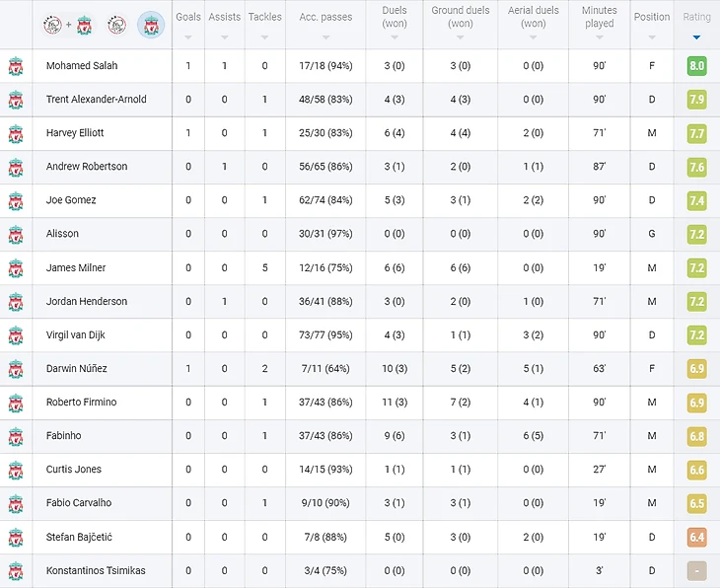
Task: Select Jordan Henderson's player name
Action: 87,301
